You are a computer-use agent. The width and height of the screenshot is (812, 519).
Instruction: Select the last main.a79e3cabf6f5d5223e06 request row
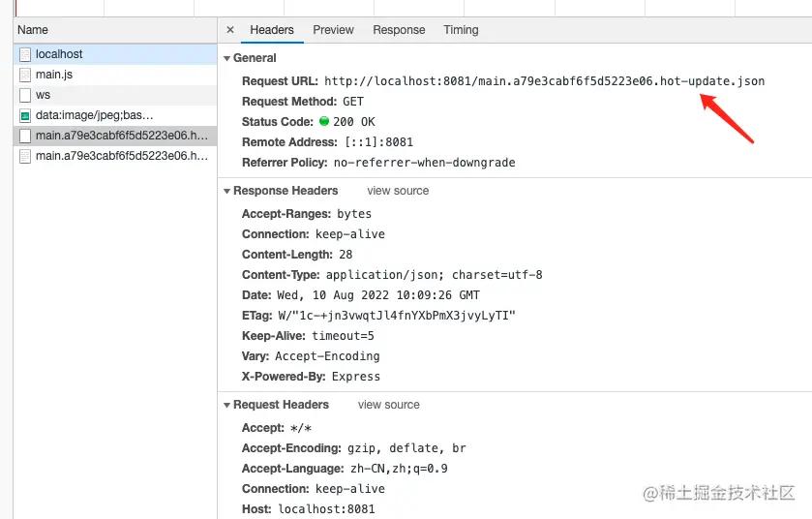(x=115, y=156)
